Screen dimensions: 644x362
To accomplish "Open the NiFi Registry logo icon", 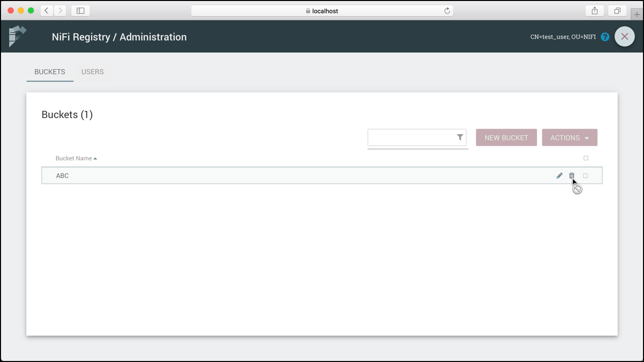I will pos(18,36).
